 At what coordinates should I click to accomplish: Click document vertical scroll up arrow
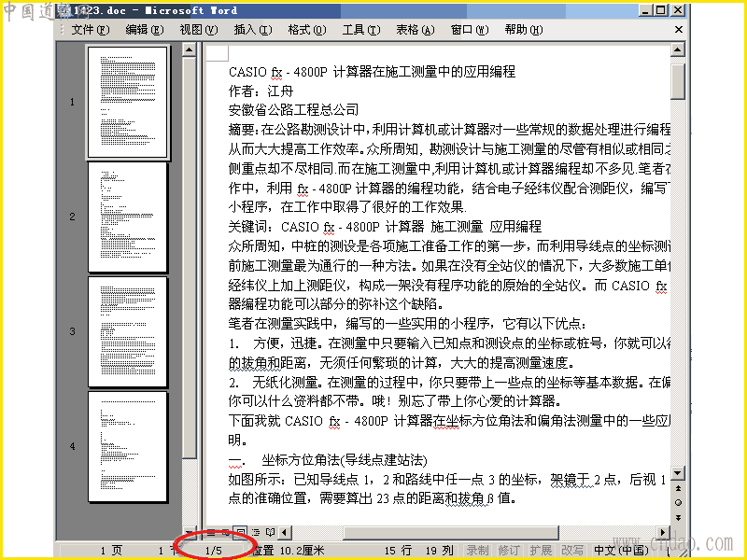[x=678, y=49]
